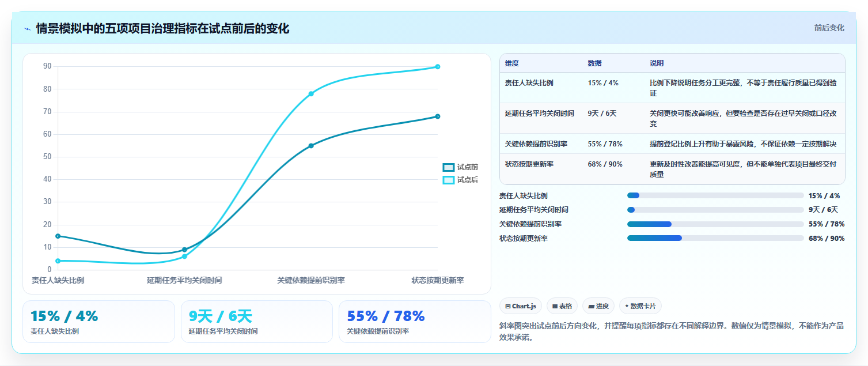Click the progress value 15% / 4% beside the bar
The width and height of the screenshot is (868, 366).
tap(824, 196)
